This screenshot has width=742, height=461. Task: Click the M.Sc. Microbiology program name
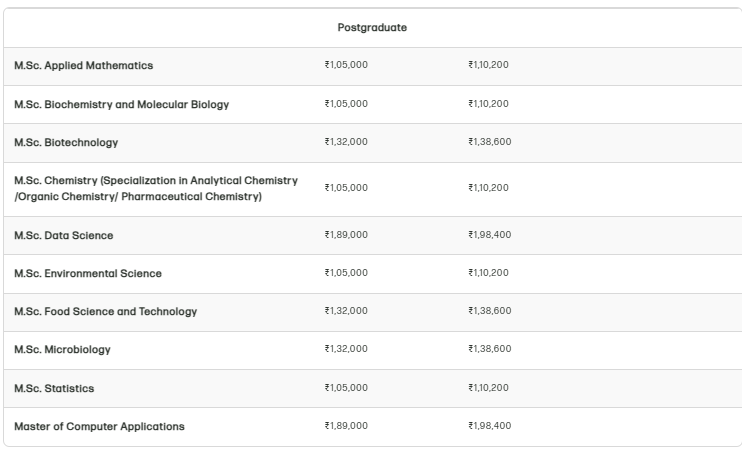[63, 349]
